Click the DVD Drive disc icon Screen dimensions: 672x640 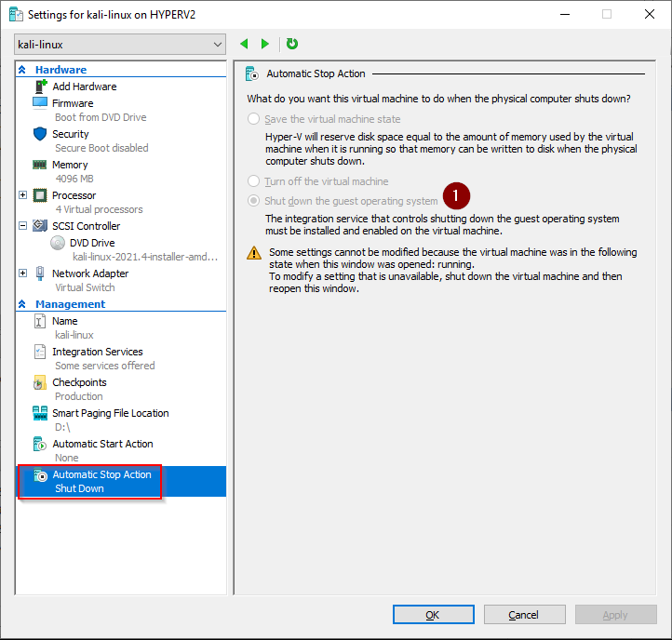58,243
